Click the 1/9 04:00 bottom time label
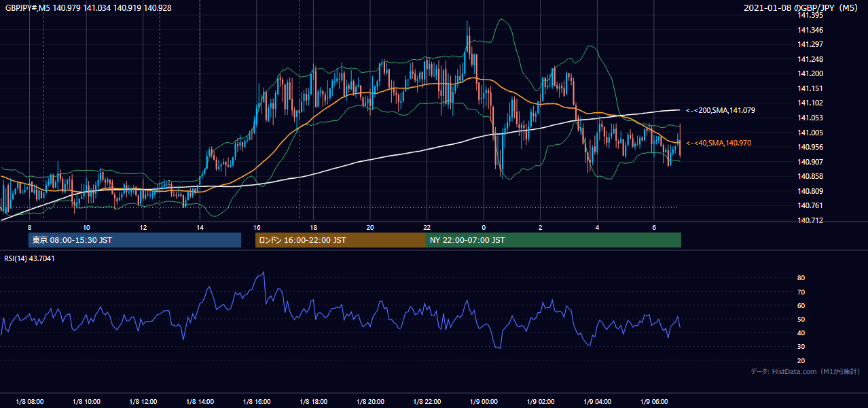The image size is (868, 408). 597,402
